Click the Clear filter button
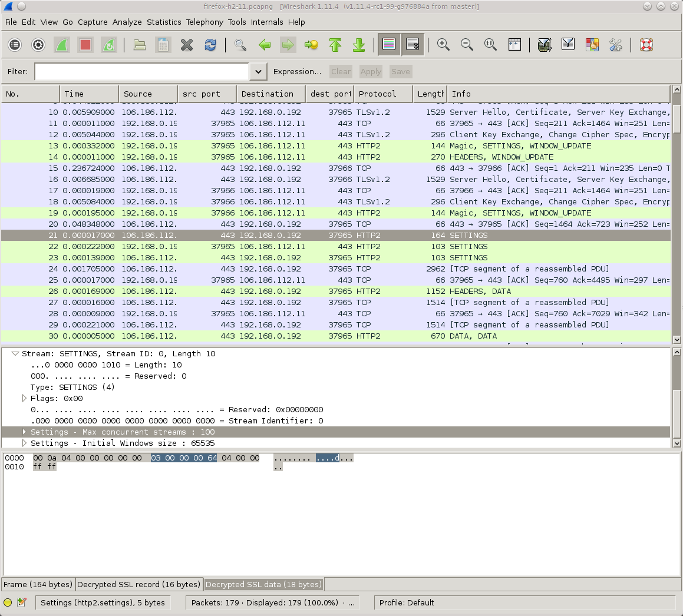Screen dimensions: 683x616 click(x=341, y=71)
